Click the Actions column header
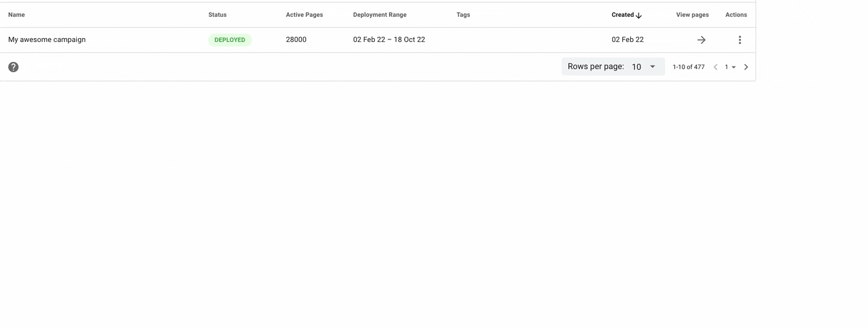 tap(736, 15)
